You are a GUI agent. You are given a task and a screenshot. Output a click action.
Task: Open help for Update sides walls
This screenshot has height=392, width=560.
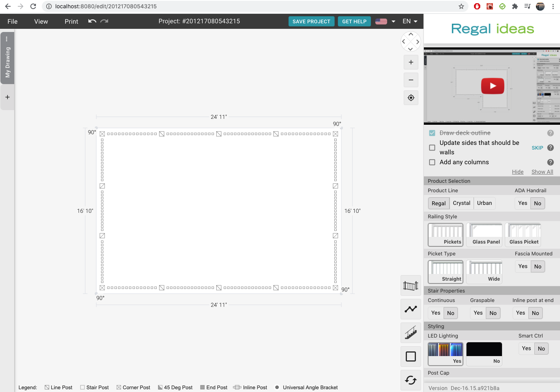551,148
